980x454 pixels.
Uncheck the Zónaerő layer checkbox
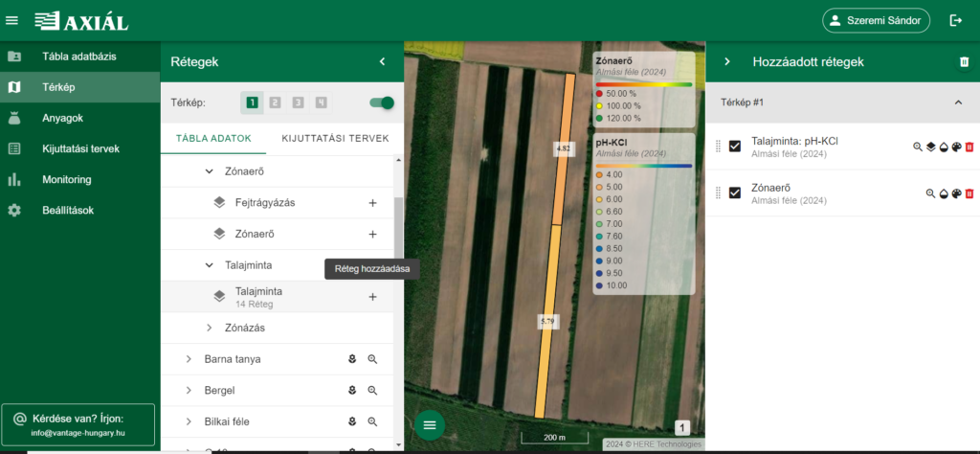(x=735, y=193)
